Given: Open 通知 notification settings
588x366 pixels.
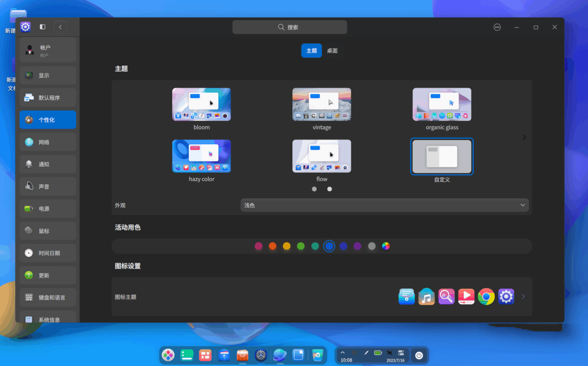Looking at the screenshot, I should pos(47,164).
